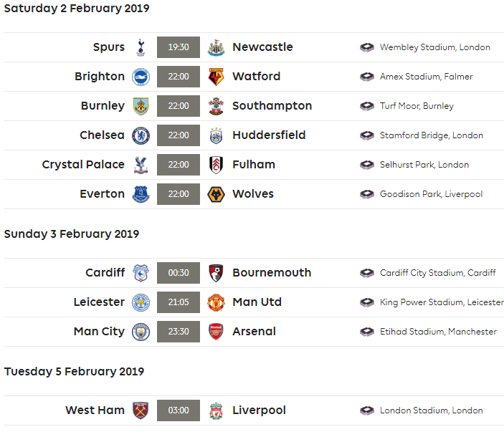The width and height of the screenshot is (504, 442).
Task: Click the Chelsea club crest
Action: point(141,135)
